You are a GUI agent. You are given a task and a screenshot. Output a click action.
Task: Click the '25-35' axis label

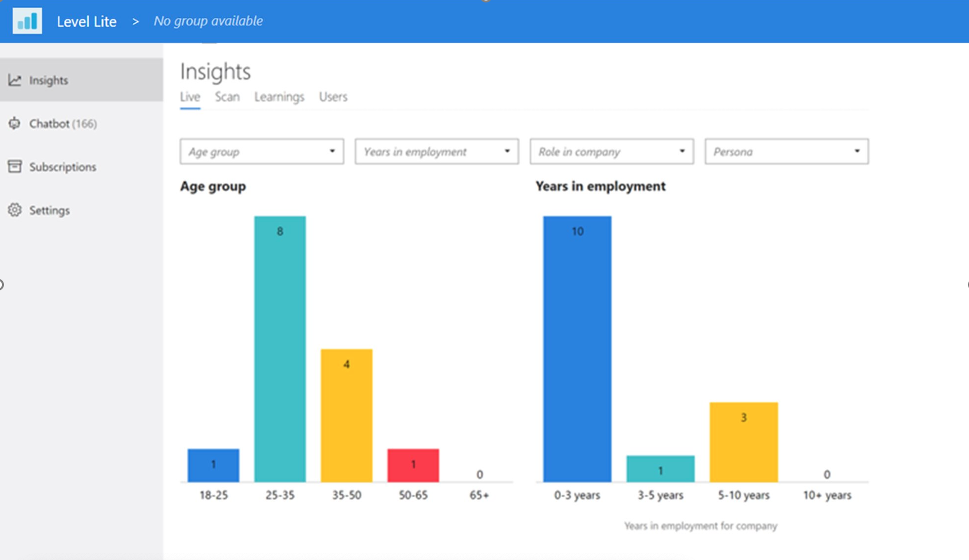pos(280,495)
